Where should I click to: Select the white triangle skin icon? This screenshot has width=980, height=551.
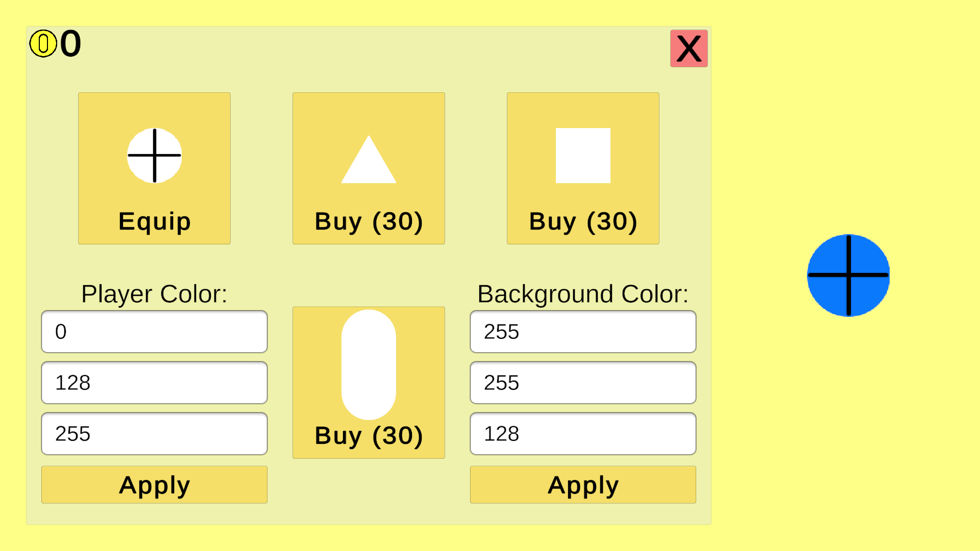coord(369,159)
